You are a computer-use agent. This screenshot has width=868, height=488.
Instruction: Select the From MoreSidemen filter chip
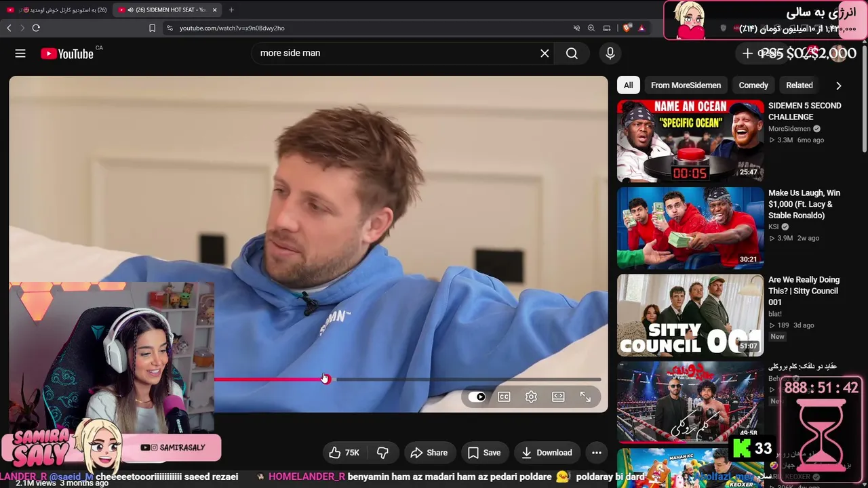686,85
